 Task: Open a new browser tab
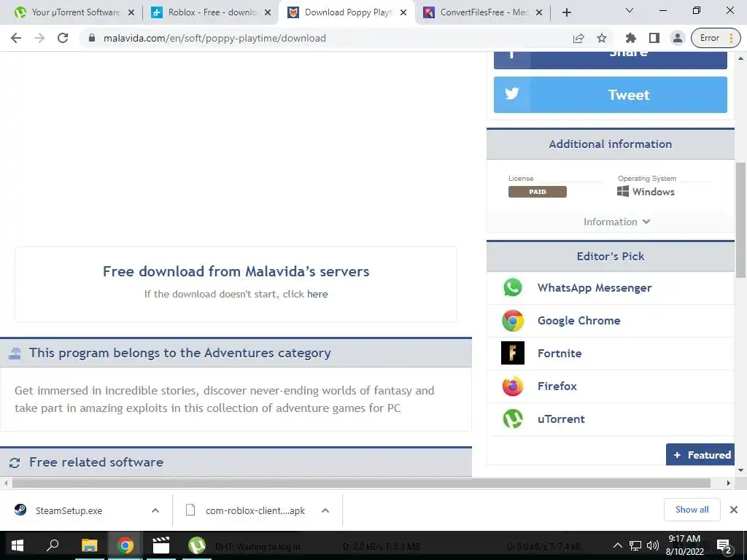pyautogui.click(x=566, y=12)
